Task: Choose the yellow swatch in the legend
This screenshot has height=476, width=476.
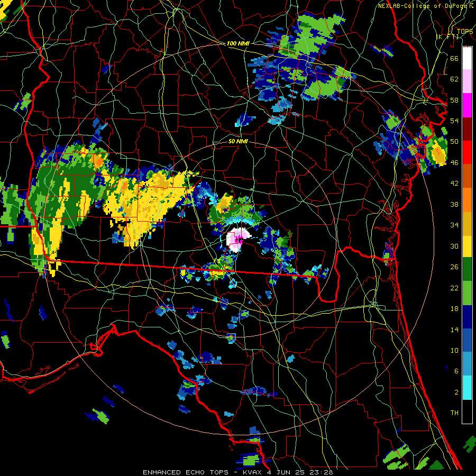Action: point(467,246)
